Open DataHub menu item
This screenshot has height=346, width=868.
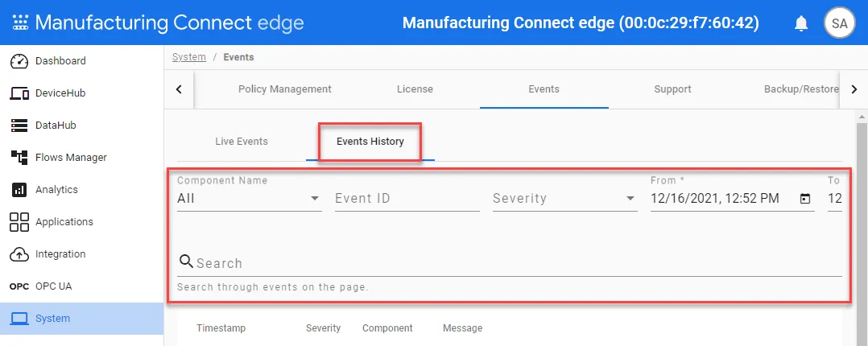coord(56,125)
